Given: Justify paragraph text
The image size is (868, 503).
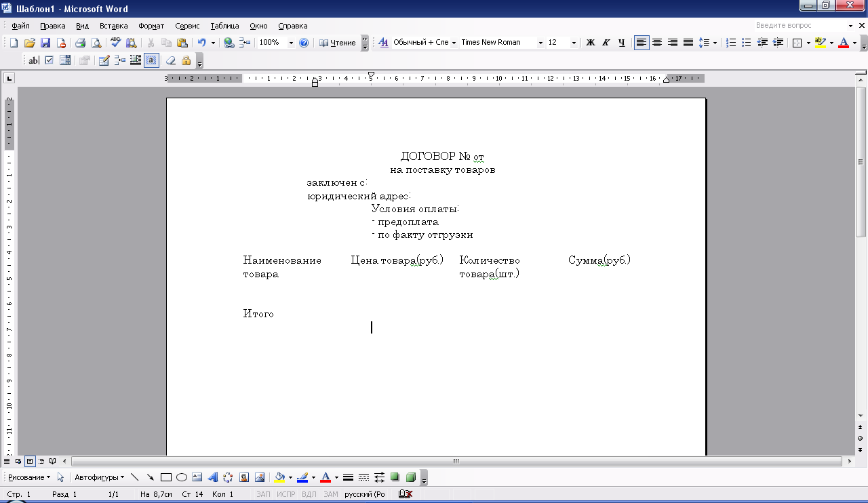Looking at the screenshot, I should click(x=688, y=43).
